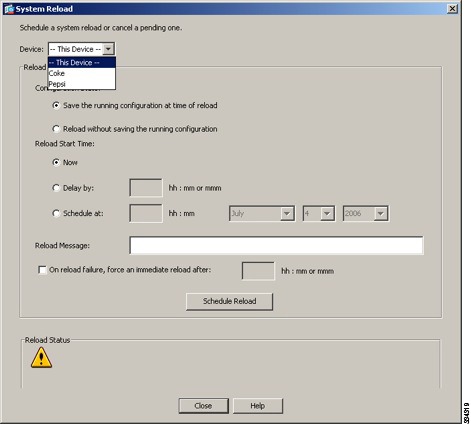Choose the 'Schedule at' radio option
The width and height of the screenshot is (471, 424).
tap(56, 213)
